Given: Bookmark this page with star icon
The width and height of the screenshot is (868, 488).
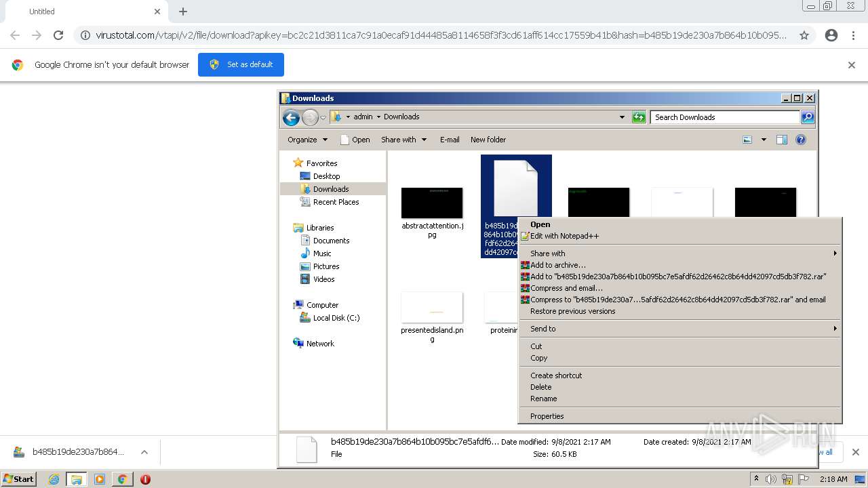Looking at the screenshot, I should pyautogui.click(x=804, y=35).
